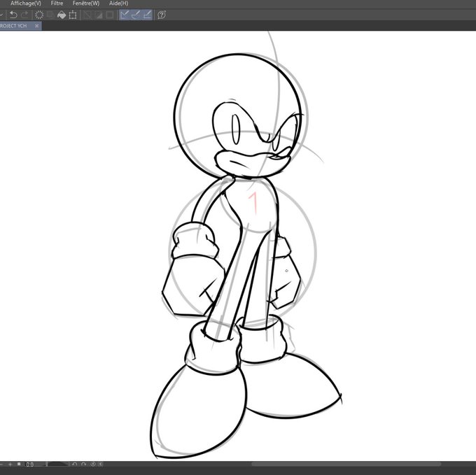476x475 pixels.
Task: Click the Invert selection icon
Action: (x=99, y=15)
